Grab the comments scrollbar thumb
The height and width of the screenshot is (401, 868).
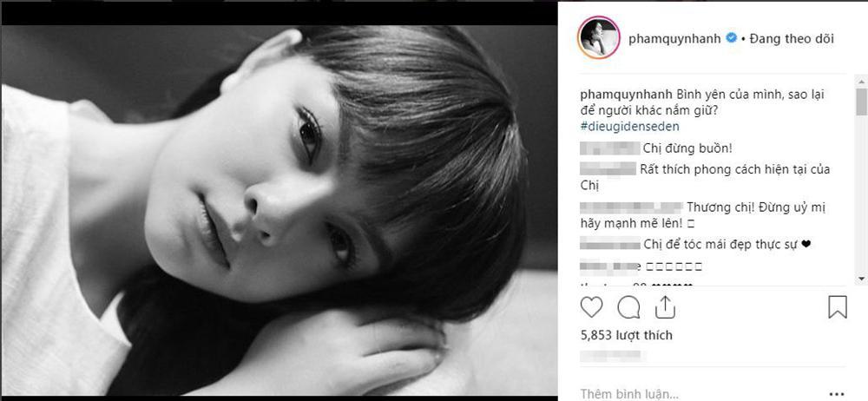tap(861, 102)
